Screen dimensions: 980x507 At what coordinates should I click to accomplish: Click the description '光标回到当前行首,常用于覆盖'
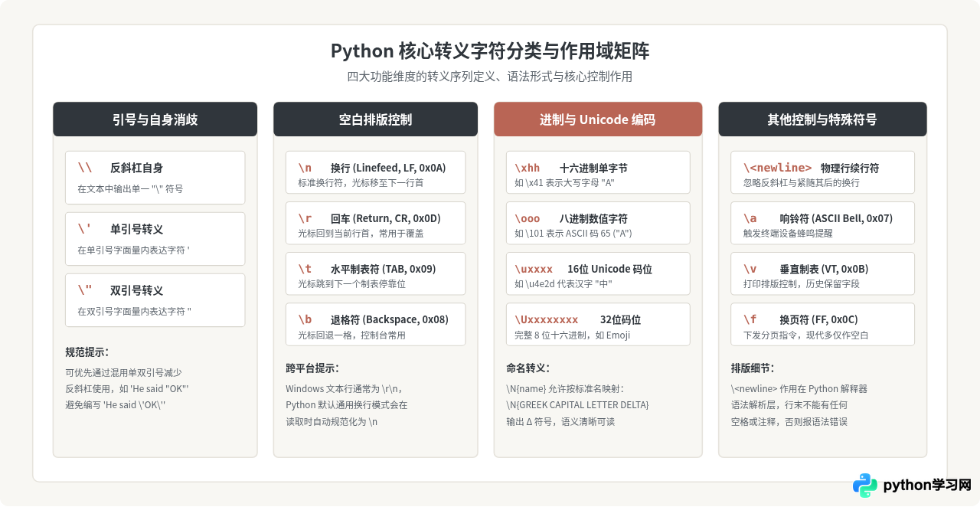[361, 234]
